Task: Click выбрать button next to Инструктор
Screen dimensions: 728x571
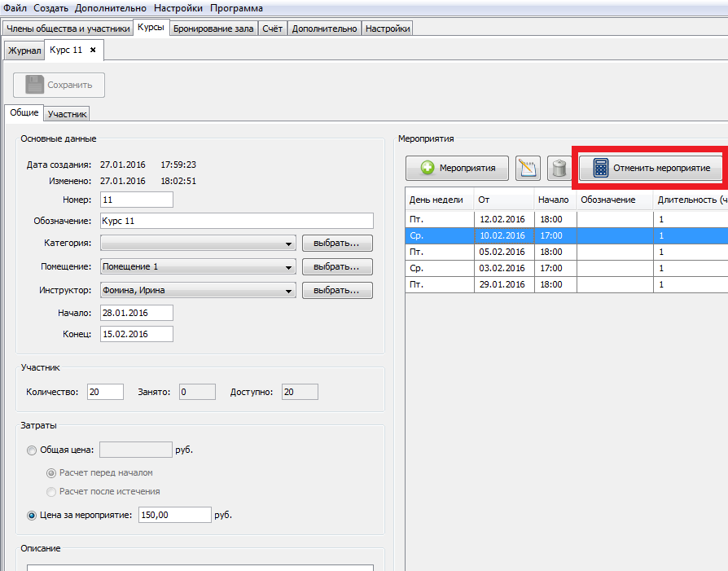Action: [337, 290]
